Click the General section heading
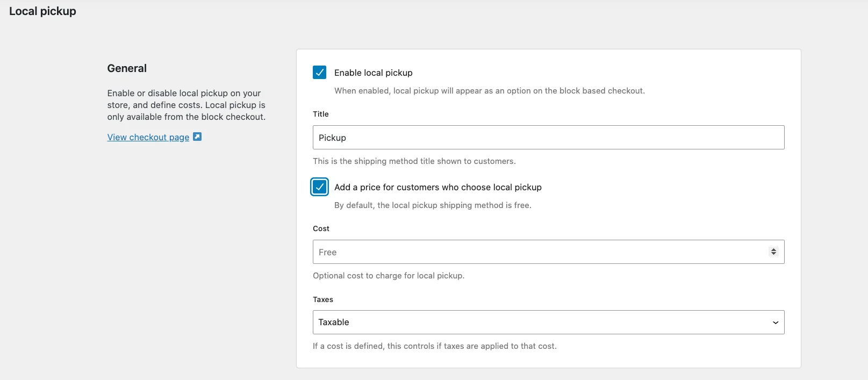The image size is (868, 380). point(127,68)
